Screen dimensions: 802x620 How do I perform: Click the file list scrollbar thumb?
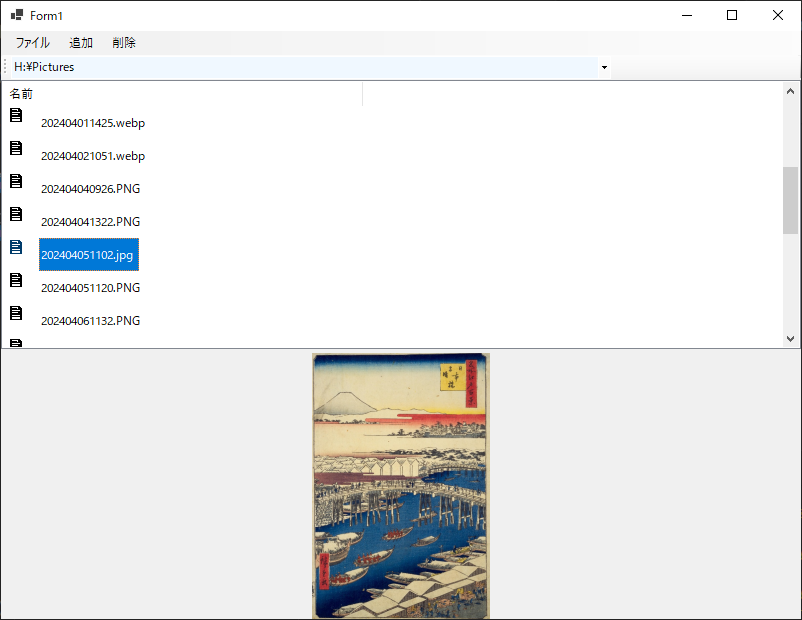tap(790, 200)
